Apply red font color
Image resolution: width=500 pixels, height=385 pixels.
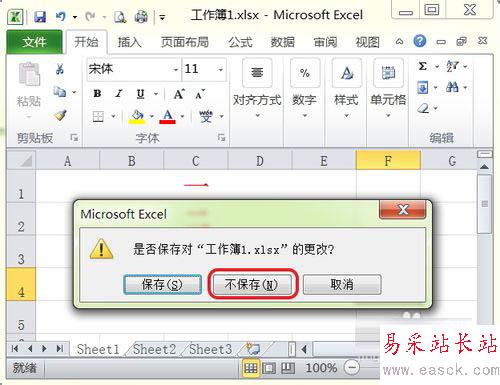point(168,116)
